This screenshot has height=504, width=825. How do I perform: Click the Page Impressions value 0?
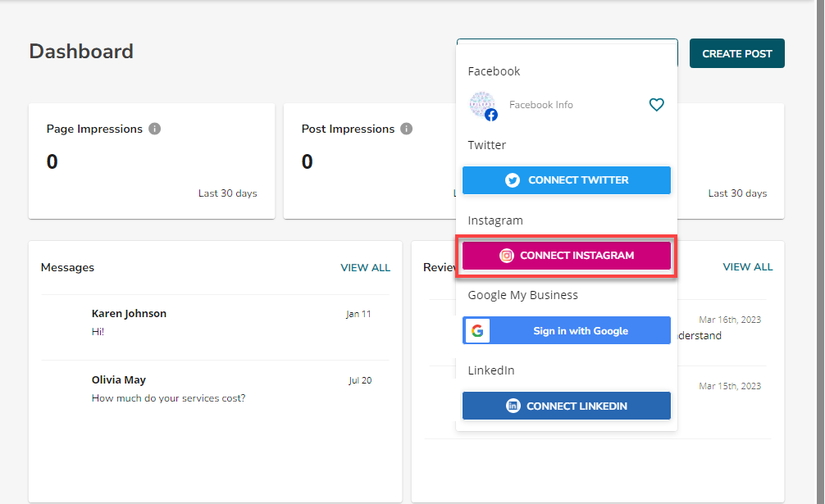[x=52, y=162]
